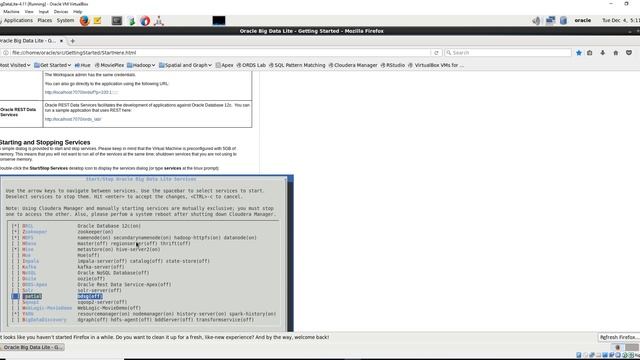
Task: Expand the Get Started bookmarks folder
Action: (x=52, y=65)
